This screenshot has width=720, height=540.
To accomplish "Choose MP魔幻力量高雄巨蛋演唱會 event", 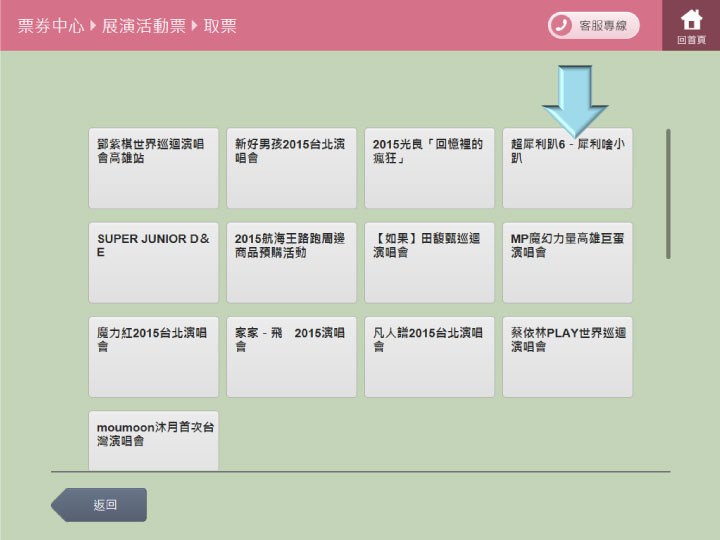I will [x=568, y=263].
